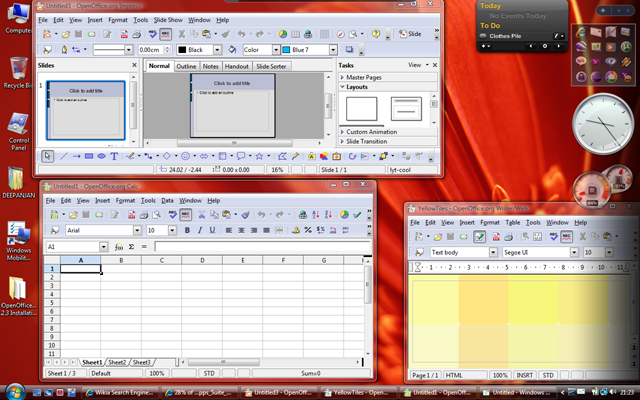Click the Italic icon in Calc
The image size is (640, 400).
(200, 230)
